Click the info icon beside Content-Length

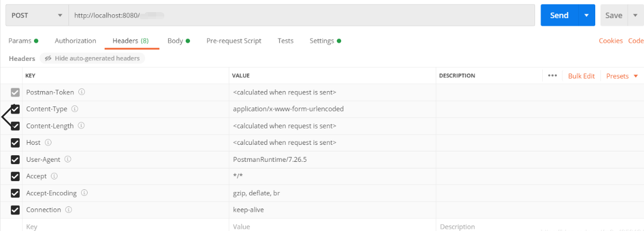pyautogui.click(x=81, y=126)
